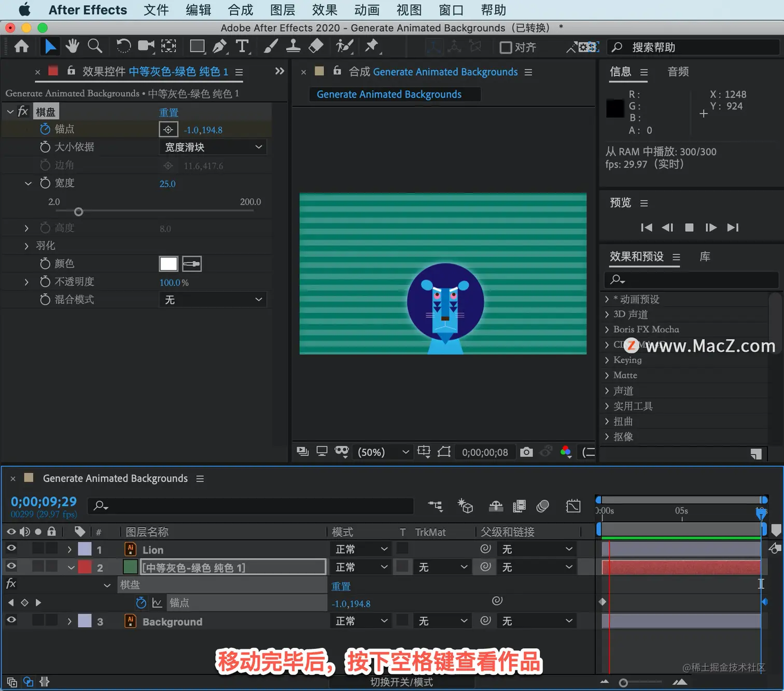Open the 窗口 menu
784x691 pixels.
pos(451,10)
